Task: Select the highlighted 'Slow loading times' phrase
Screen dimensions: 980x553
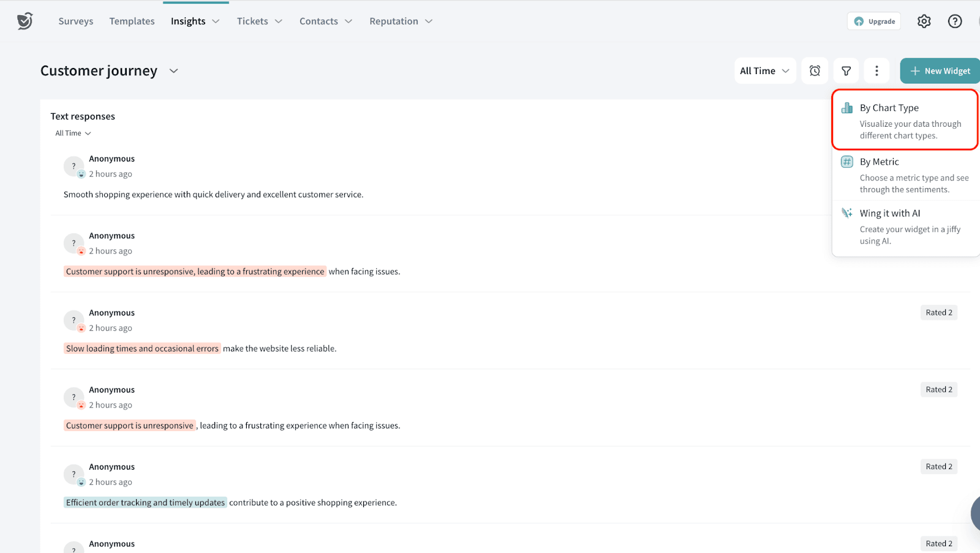Action: coord(142,348)
